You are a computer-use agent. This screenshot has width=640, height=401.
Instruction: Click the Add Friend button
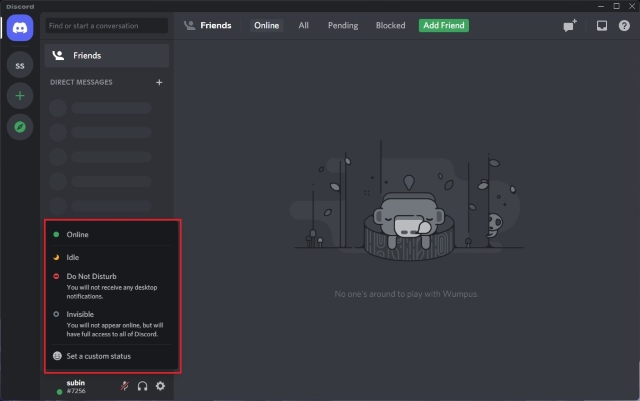[x=443, y=25]
